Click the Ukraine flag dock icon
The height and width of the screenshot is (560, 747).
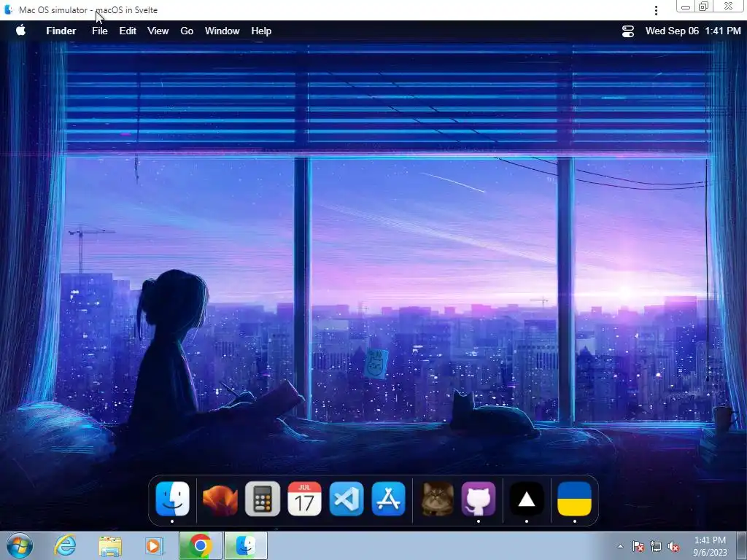575,499
